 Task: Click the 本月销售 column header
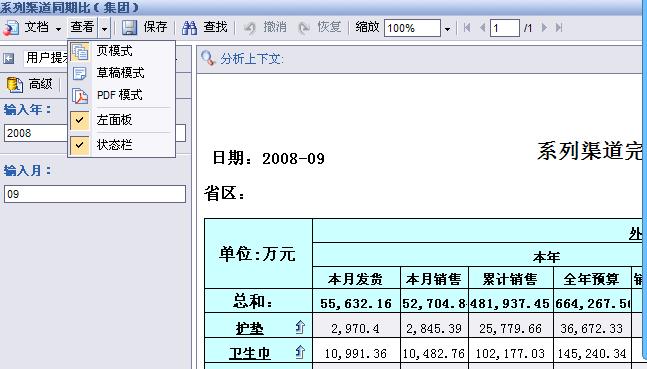coord(434,279)
